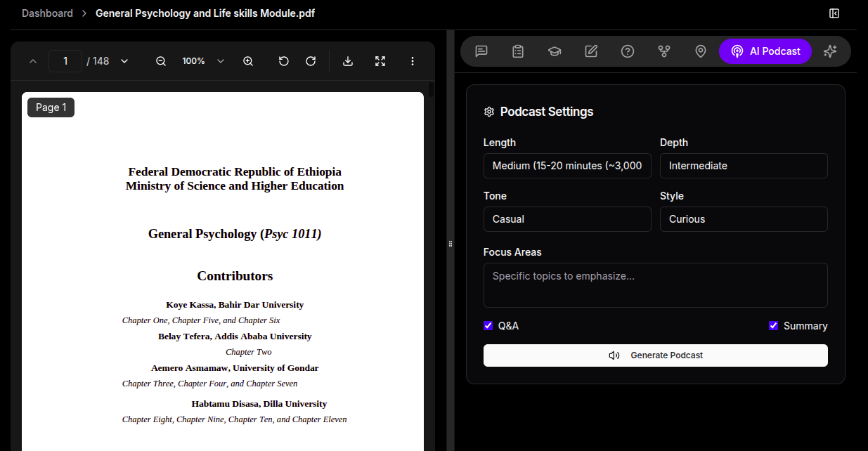Open the question mark circle tab
Image resolution: width=868 pixels, height=451 pixels.
pyautogui.click(x=628, y=51)
